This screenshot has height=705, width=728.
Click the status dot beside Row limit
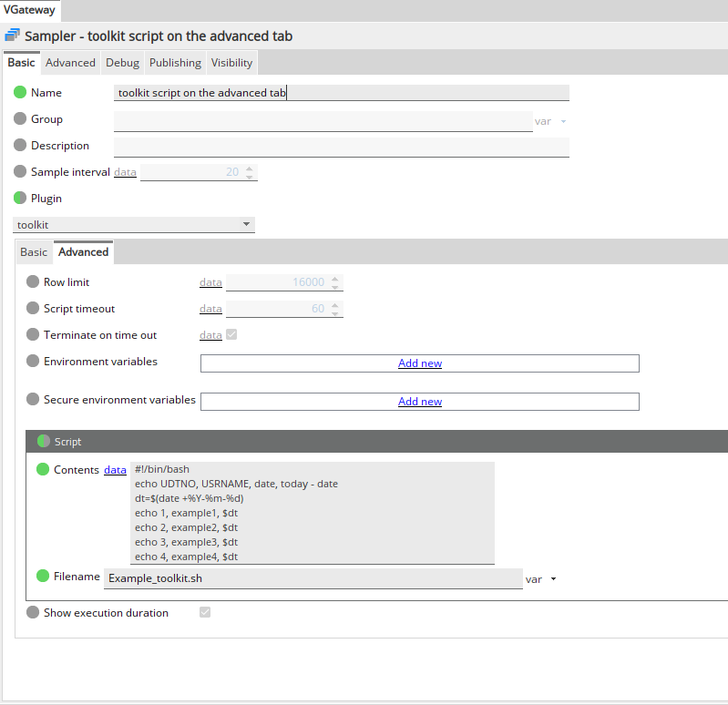(33, 282)
